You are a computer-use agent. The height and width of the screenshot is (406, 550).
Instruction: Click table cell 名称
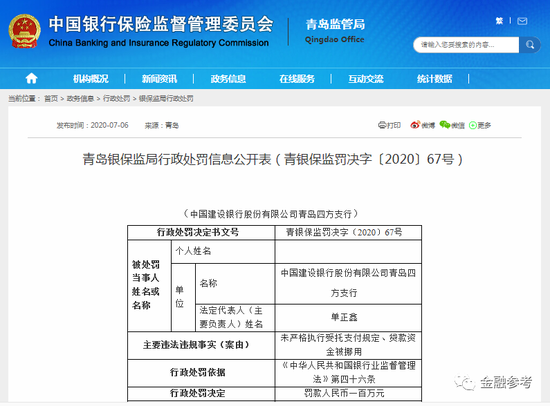(x=235, y=284)
